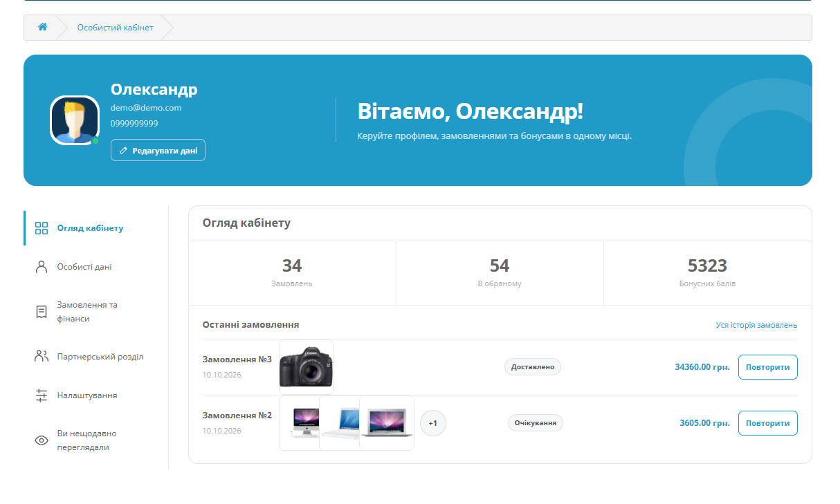Click the sliders icon beside Налаштування
The width and height of the screenshot is (840, 504).
pyautogui.click(x=42, y=395)
